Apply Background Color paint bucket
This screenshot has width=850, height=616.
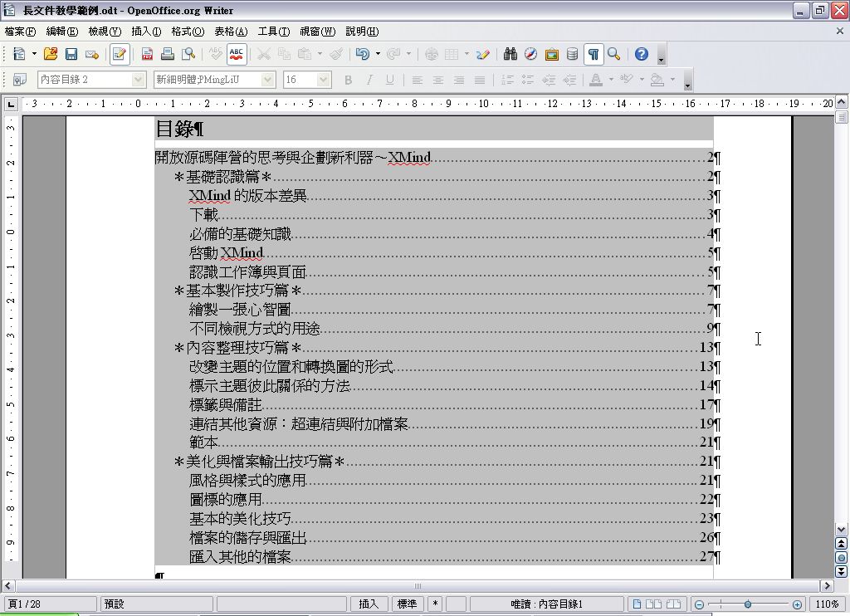(x=657, y=80)
